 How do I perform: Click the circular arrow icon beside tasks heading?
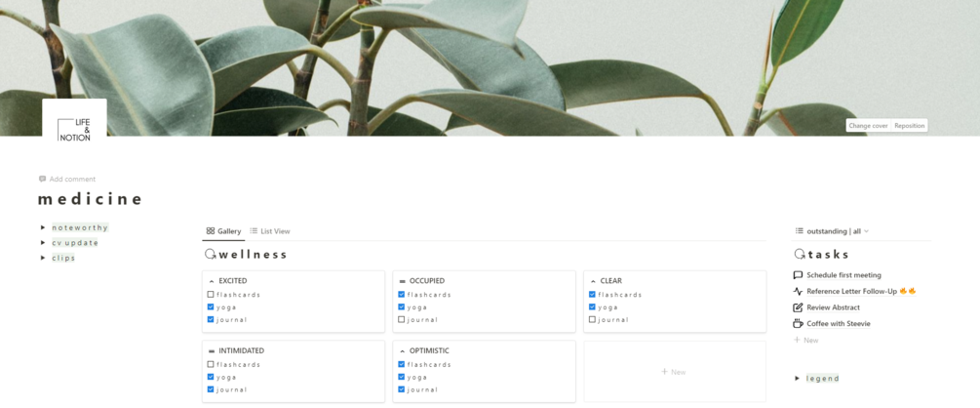(800, 254)
